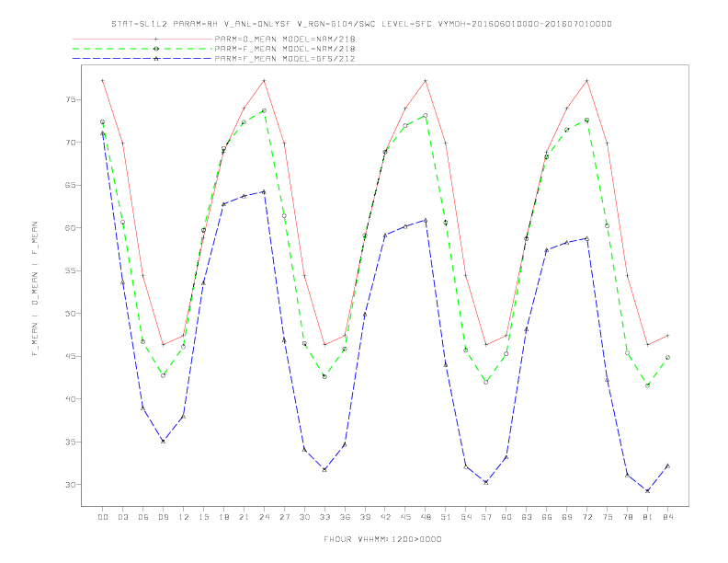Click the x-axis tick label 36
Viewport: 728px width, 563px height.
point(345,517)
